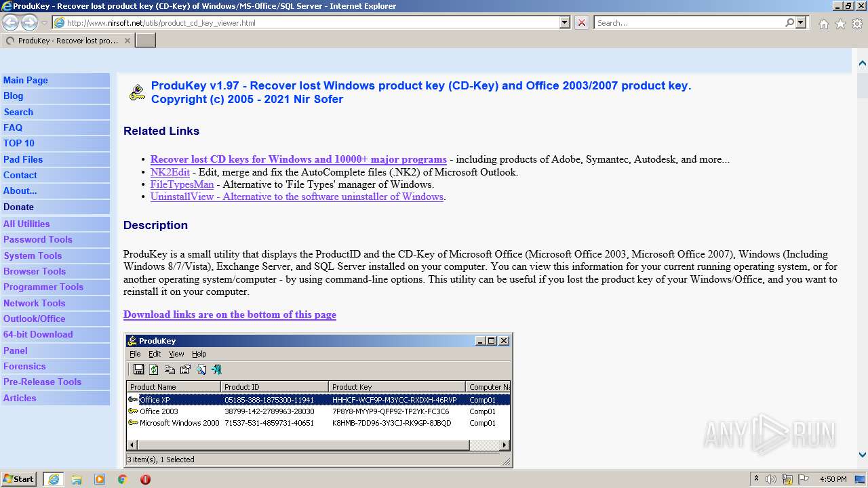Open Favorites with the star icon

(x=840, y=24)
